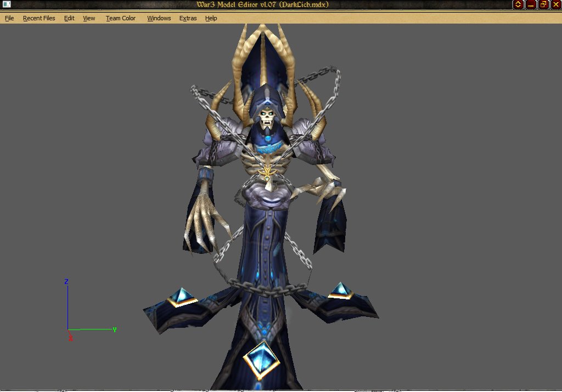Viewport: 562px width, 392px height.
Task: Open the Edit menu
Action: coord(69,18)
